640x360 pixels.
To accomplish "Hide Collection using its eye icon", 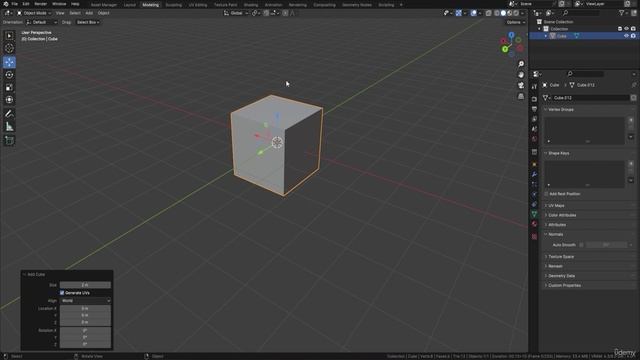I will 627,29.
